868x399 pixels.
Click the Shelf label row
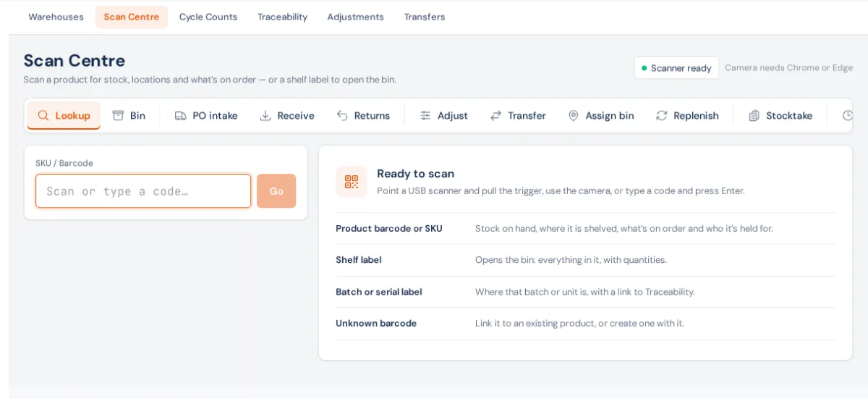(x=585, y=260)
